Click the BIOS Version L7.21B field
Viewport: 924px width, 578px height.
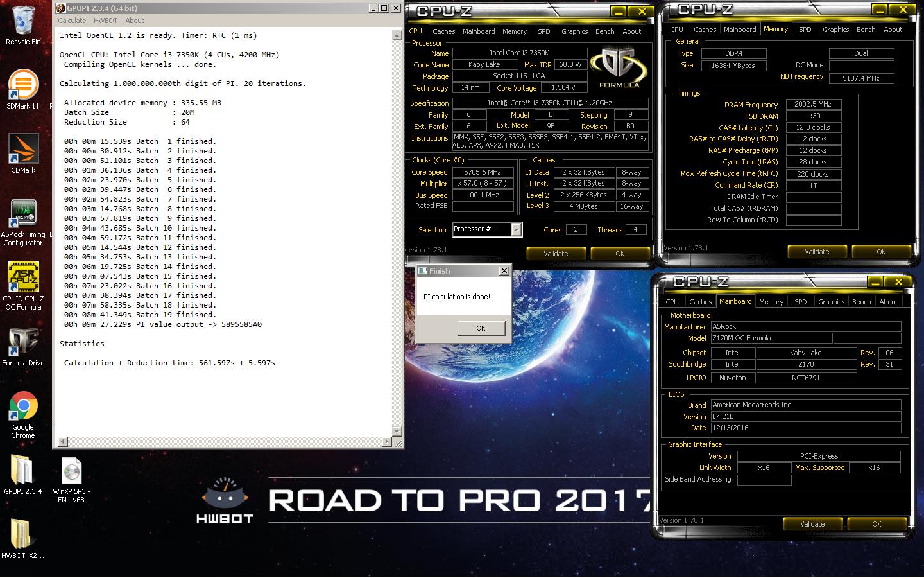click(805, 417)
